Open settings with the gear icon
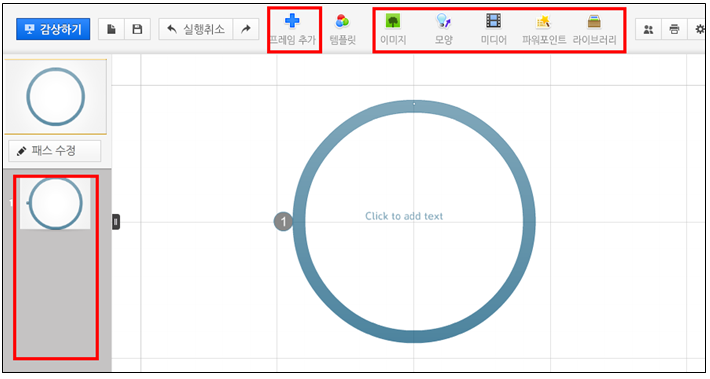Screen dimensions: 710x379 tap(699, 29)
